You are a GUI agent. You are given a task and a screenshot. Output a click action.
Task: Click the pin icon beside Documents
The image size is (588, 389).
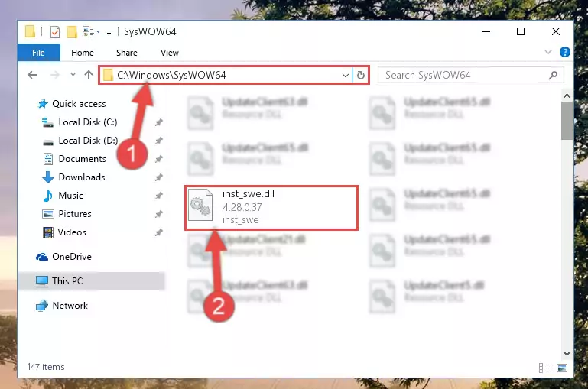click(159, 159)
